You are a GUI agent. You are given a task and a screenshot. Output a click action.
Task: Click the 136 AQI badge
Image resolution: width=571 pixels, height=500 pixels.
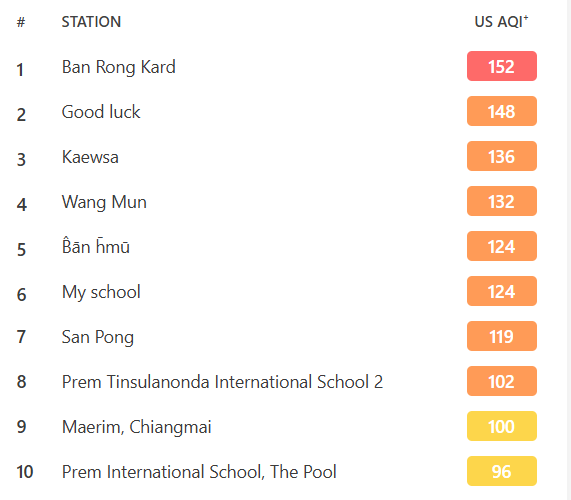pos(502,156)
